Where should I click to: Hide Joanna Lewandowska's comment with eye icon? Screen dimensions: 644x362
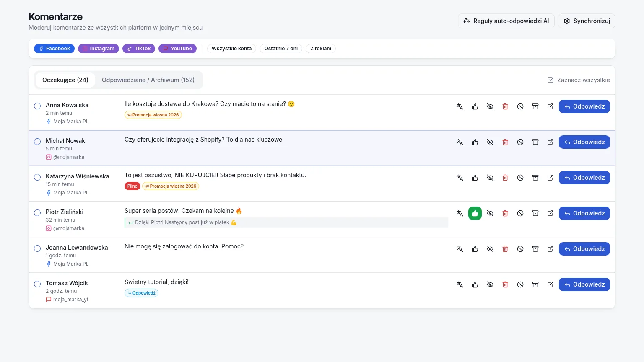coord(490,249)
